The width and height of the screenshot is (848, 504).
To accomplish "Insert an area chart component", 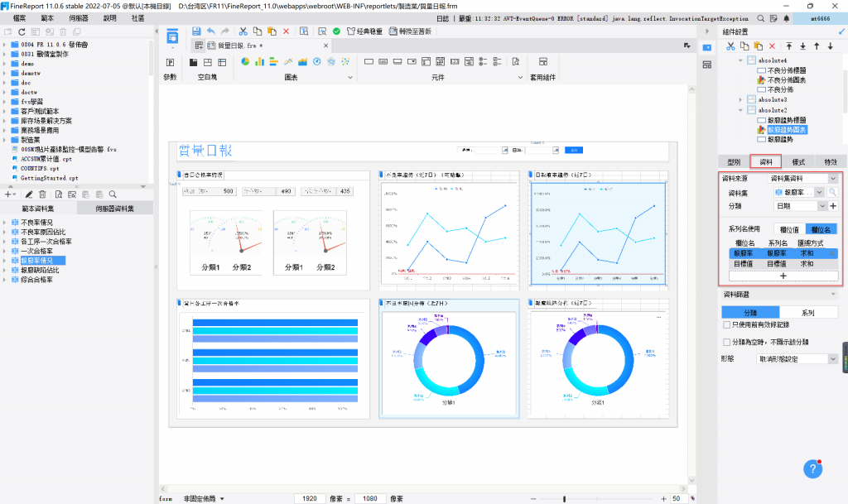I will click(x=302, y=61).
